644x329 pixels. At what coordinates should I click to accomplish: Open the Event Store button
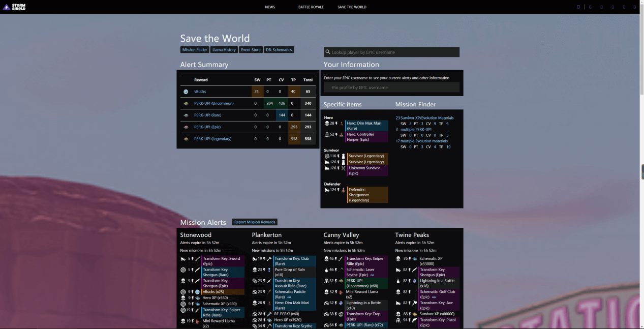pos(251,50)
